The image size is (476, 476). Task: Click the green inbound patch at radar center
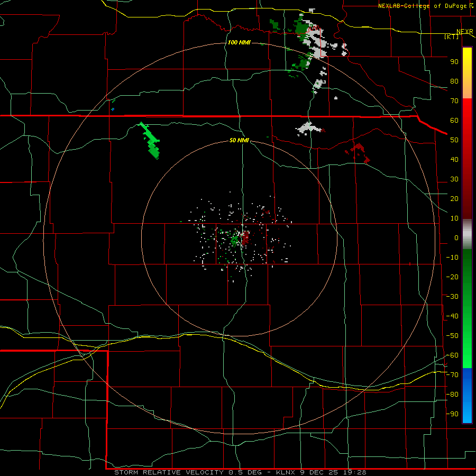coord(235,241)
